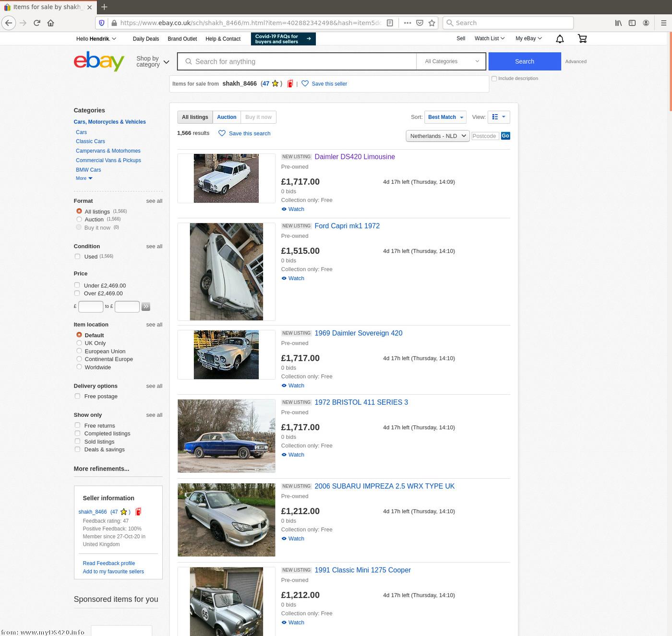Check Over £2,469.00 price filter
672x636 pixels.
(x=77, y=293)
